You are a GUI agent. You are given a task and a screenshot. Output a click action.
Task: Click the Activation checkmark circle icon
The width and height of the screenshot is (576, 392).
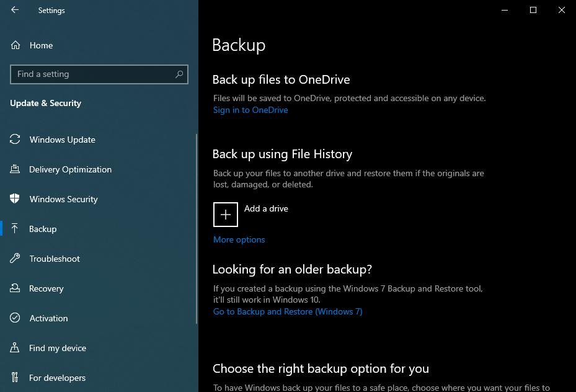pos(16,318)
